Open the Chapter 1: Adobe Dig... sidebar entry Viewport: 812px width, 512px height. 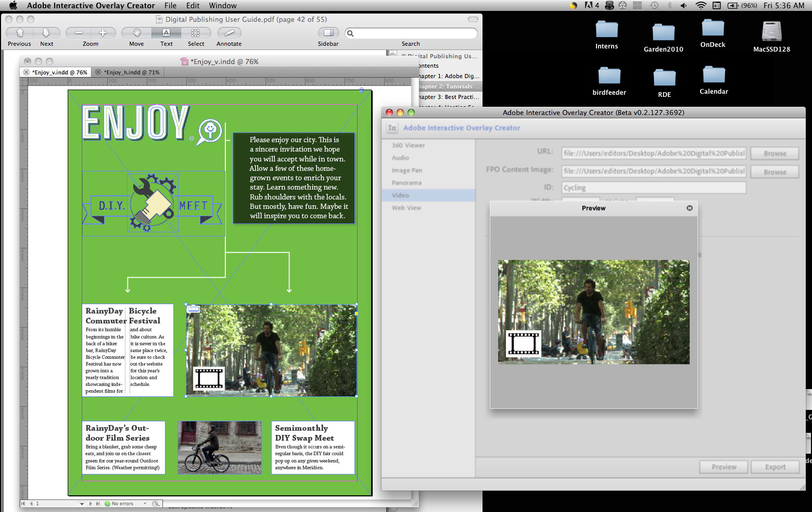tap(449, 76)
